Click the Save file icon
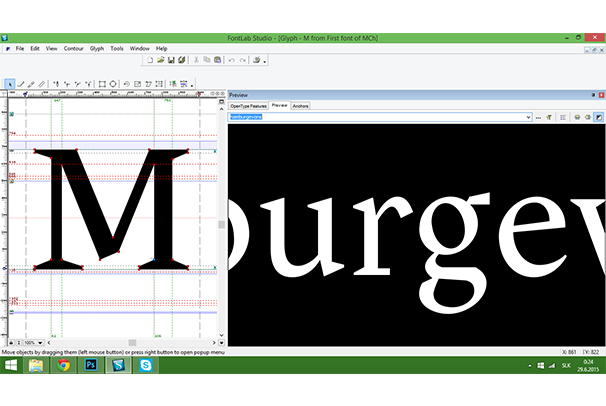The width and height of the screenshot is (606, 406). tap(170, 61)
